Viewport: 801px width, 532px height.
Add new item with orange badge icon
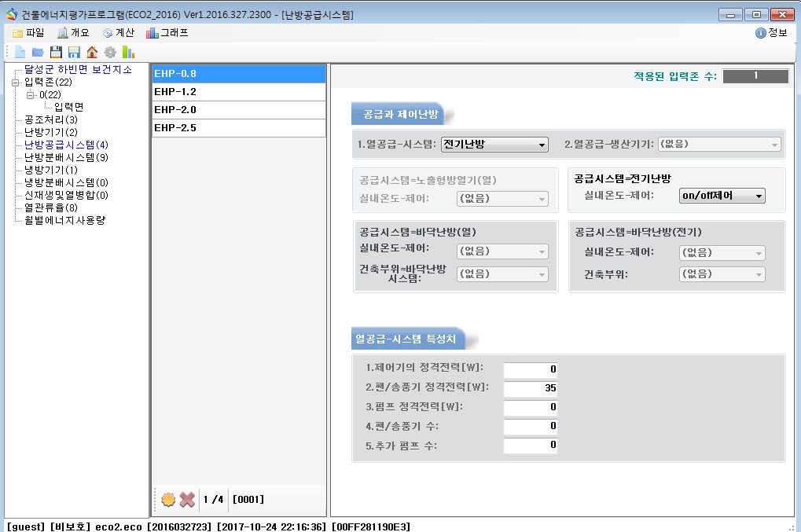point(167,499)
